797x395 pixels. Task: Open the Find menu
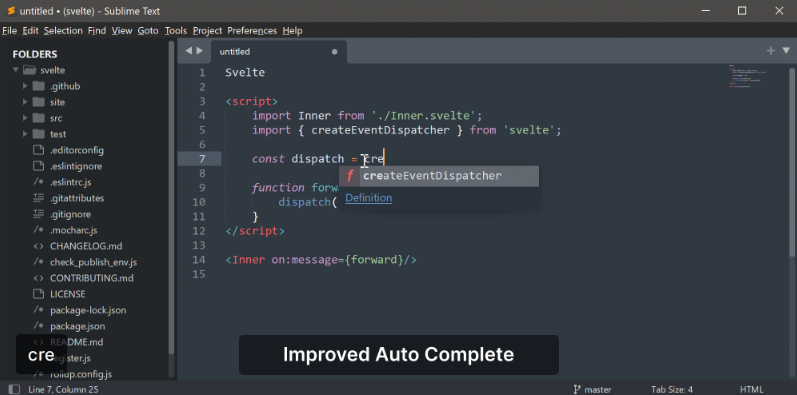(97, 31)
